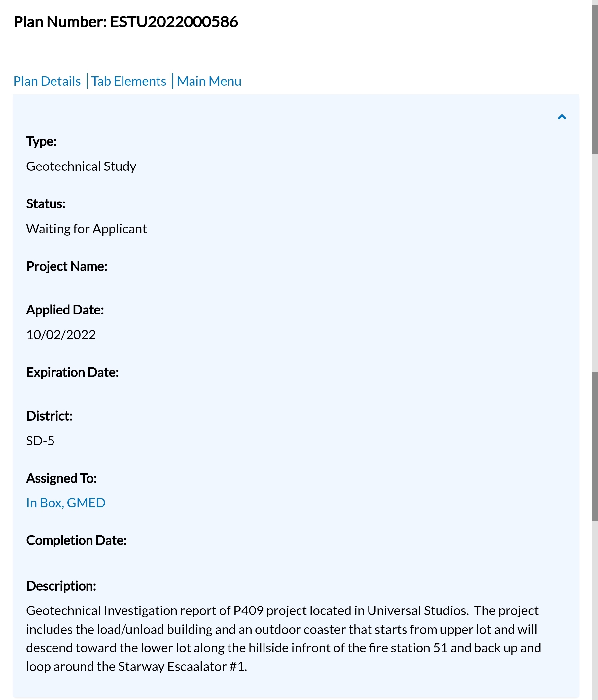Select the Waiting for Applicant status text
Viewport: 598px width, 700px height.
tap(87, 228)
